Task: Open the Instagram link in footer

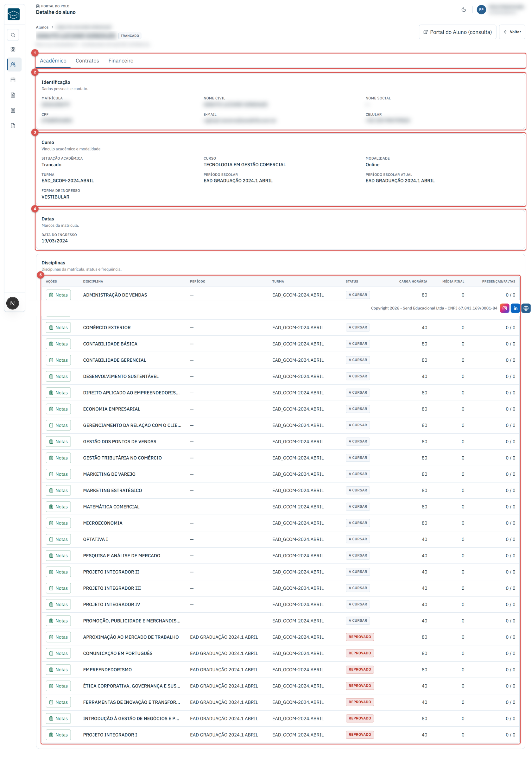Action: [505, 308]
